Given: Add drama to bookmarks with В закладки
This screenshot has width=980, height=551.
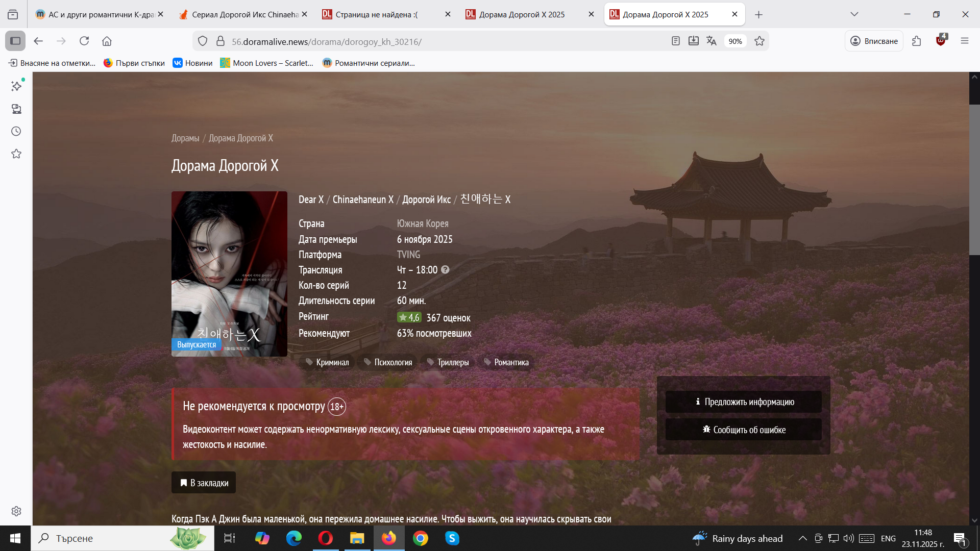Looking at the screenshot, I should 204,483.
